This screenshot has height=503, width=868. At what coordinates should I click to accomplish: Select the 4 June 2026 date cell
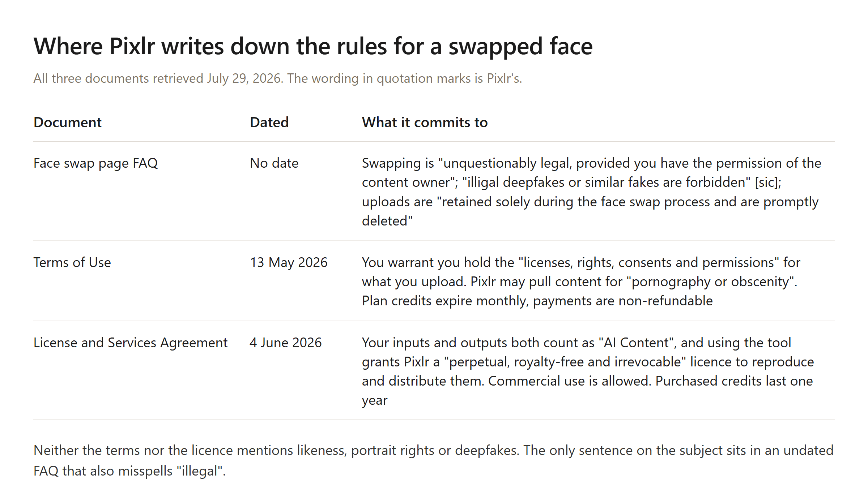tap(286, 343)
